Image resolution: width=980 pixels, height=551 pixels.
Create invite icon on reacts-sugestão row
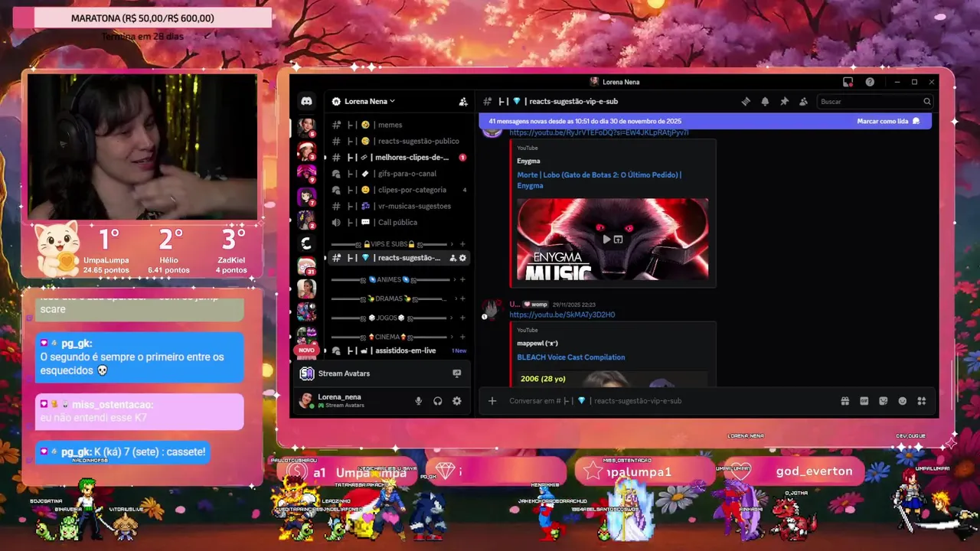(452, 258)
